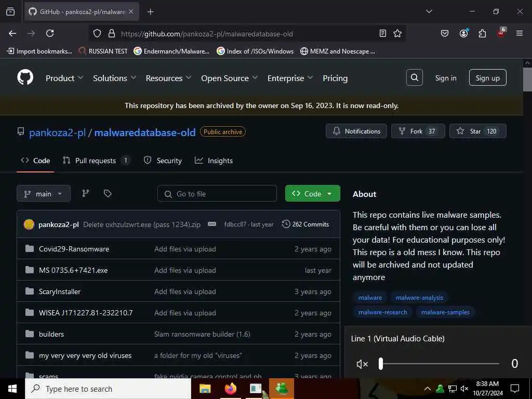Click the Sign in link
Image resolution: width=532 pixels, height=399 pixels.
pyautogui.click(x=445, y=78)
